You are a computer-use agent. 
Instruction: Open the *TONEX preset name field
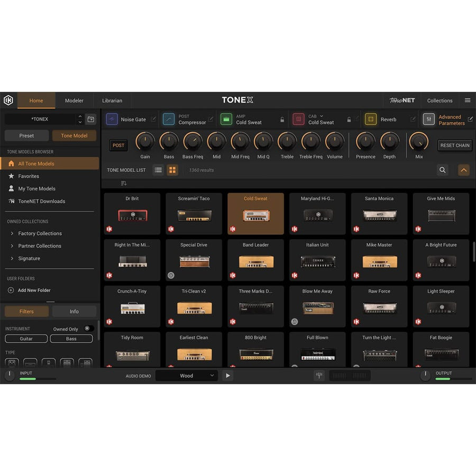coord(40,119)
